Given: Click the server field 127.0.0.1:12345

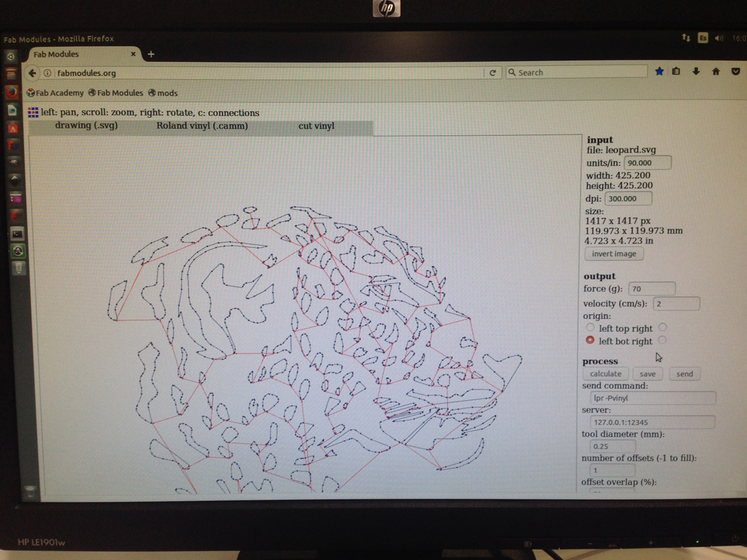Looking at the screenshot, I should [652, 422].
